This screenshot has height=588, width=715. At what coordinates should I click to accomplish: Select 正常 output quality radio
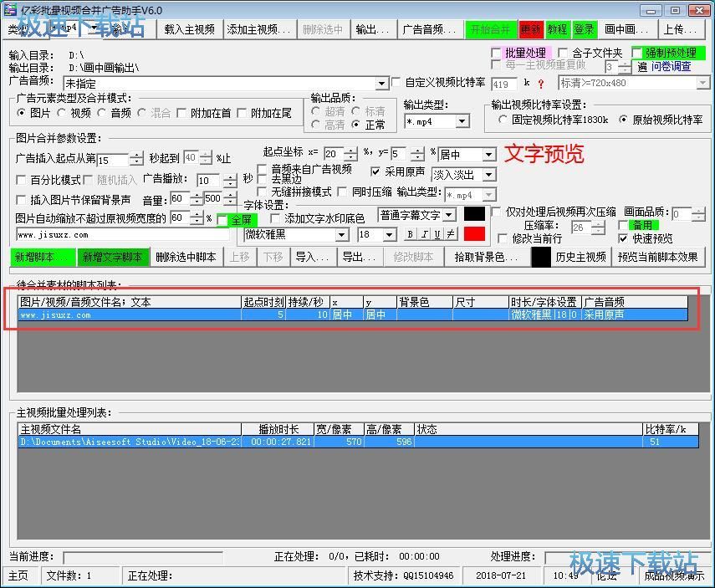point(355,124)
